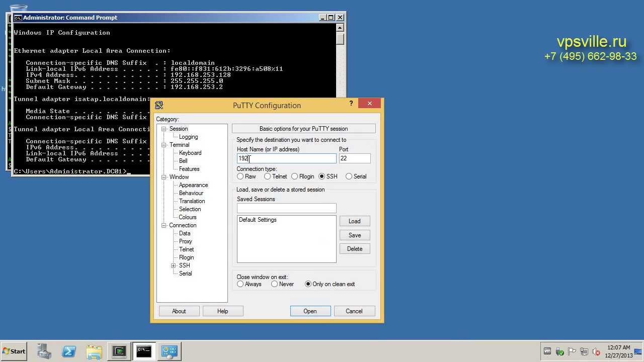Image resolution: width=644 pixels, height=362 pixels.
Task: Open the Proxy connection category
Action: (x=186, y=241)
